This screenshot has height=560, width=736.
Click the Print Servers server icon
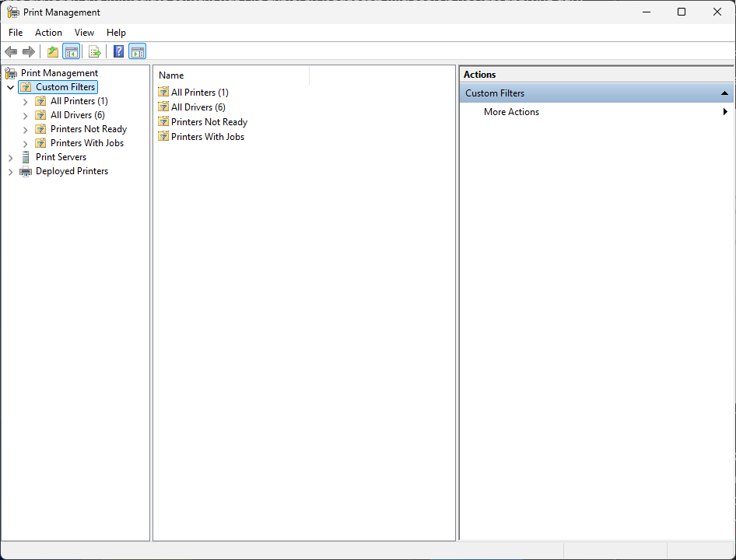tap(26, 157)
